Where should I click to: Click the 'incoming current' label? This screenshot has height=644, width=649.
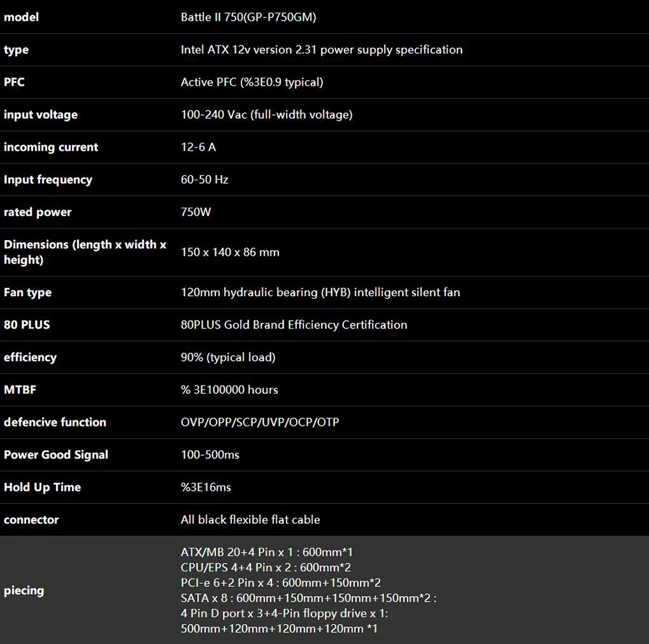pos(51,147)
